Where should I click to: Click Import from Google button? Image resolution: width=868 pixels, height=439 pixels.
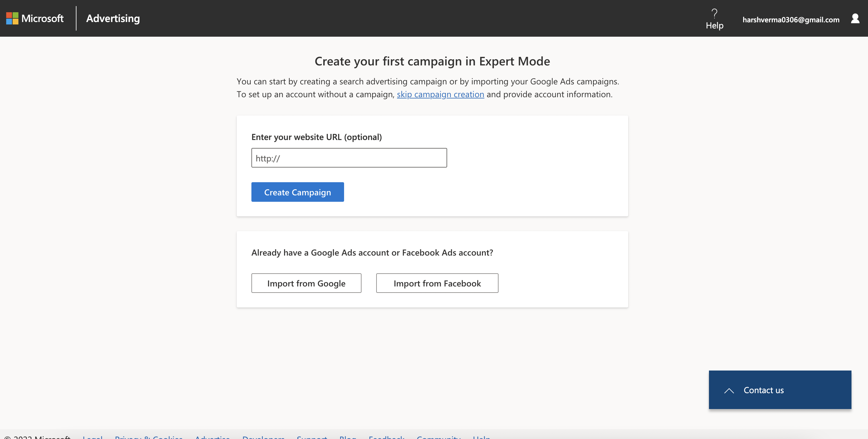point(306,283)
